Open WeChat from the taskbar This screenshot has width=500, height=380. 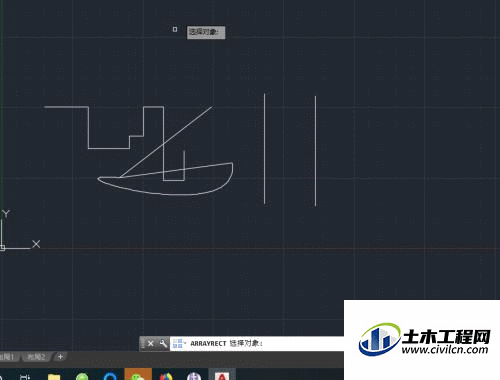[x=138, y=375]
